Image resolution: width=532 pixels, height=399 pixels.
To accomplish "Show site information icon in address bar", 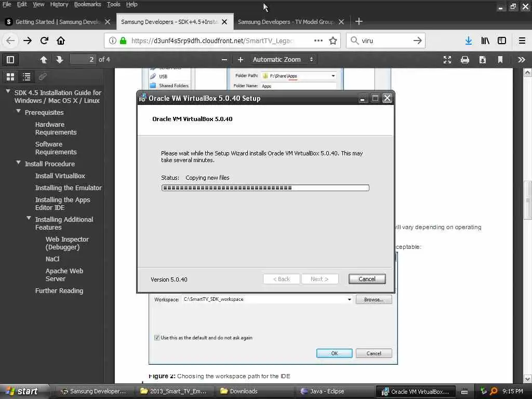I will tap(112, 41).
